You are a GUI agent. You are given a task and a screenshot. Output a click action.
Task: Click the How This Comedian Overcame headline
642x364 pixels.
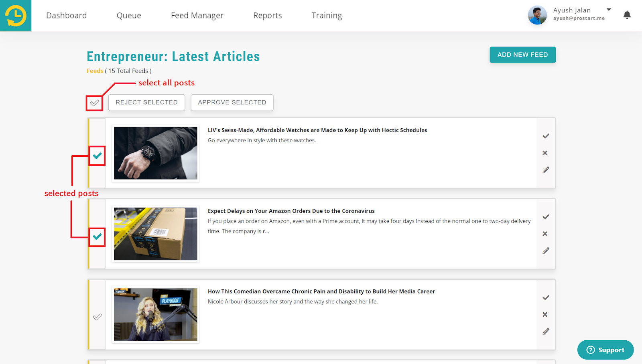(321, 291)
